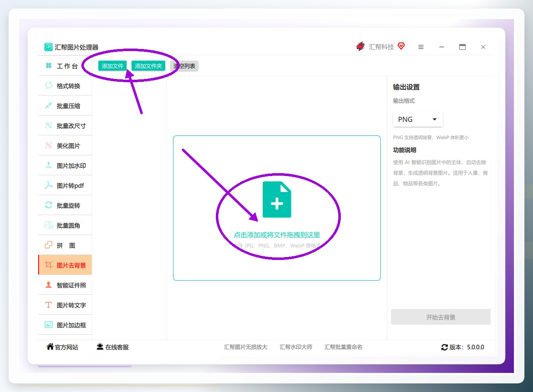Click the 添加文件夹 button

pos(148,66)
